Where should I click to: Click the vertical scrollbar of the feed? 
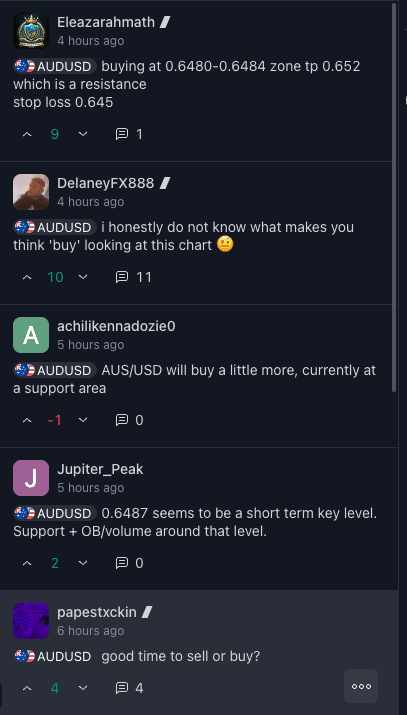click(395, 197)
